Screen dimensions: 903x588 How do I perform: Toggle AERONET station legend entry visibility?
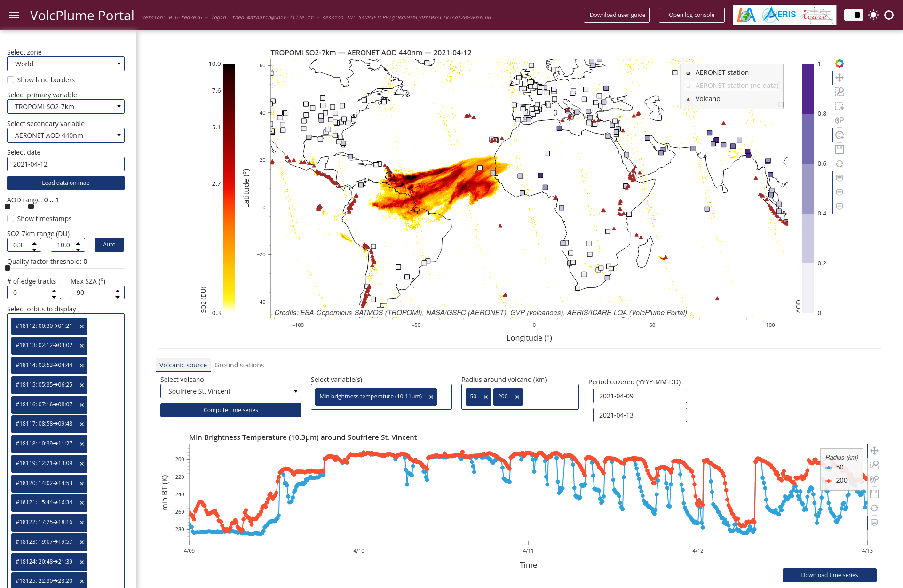[717, 72]
